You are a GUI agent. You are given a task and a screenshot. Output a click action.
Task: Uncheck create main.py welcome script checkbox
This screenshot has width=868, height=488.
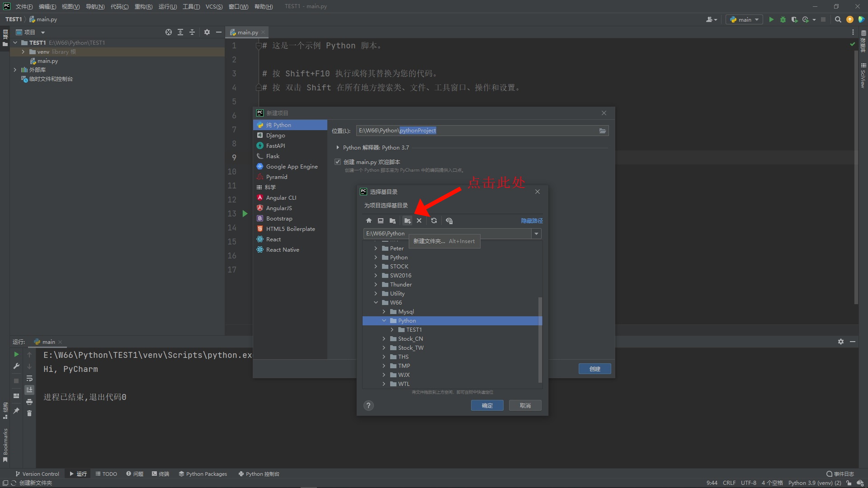[x=338, y=162]
